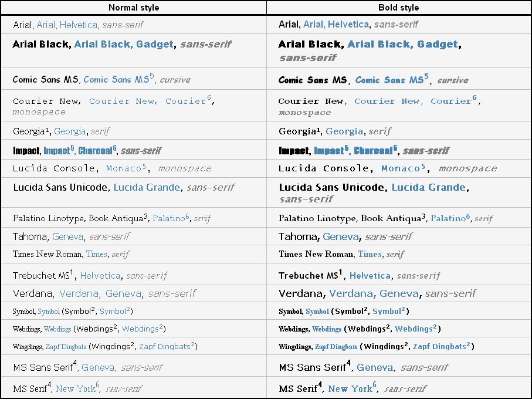This screenshot has width=532, height=399.
Task: Click "Lucida Console" in the Normal style column
Action: pos(53,168)
